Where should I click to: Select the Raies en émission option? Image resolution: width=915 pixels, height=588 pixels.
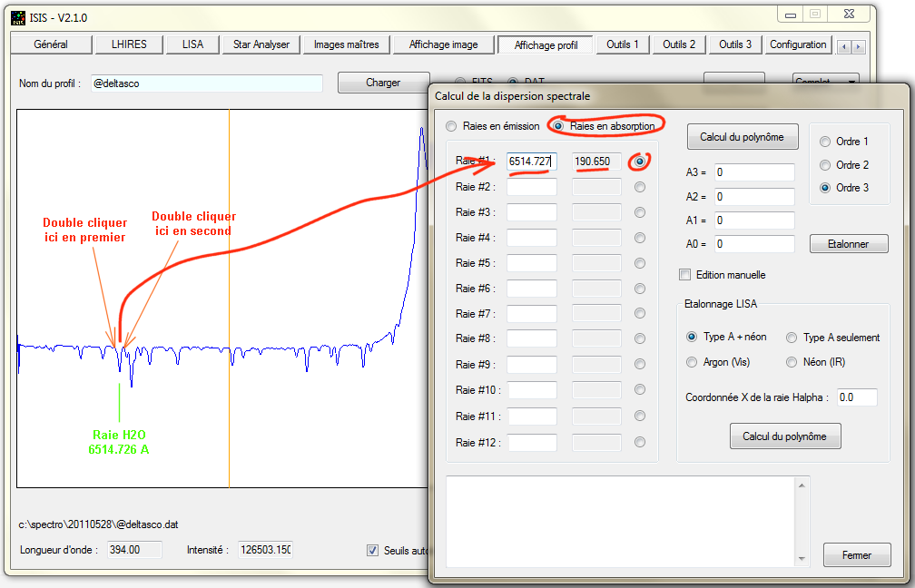(451, 126)
